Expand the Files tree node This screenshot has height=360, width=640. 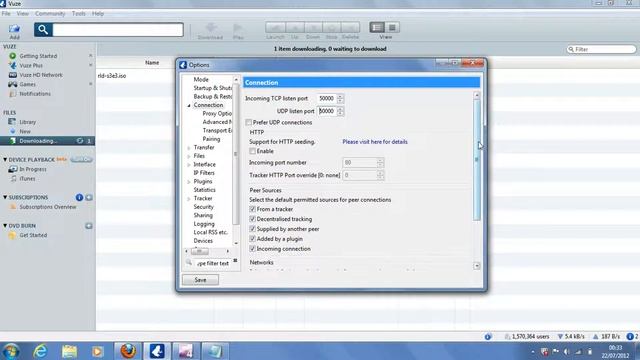pos(189,156)
